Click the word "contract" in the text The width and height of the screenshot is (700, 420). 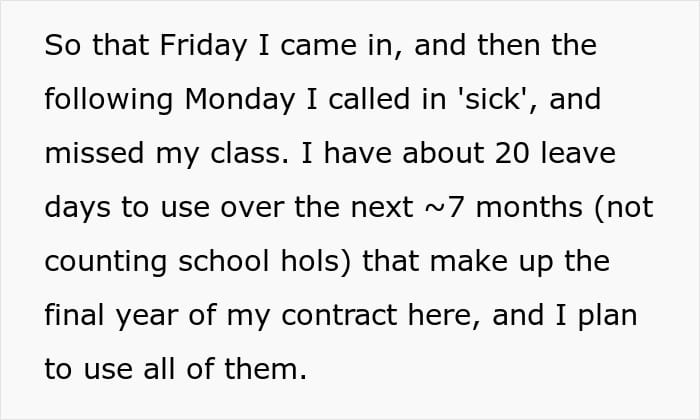339,316
